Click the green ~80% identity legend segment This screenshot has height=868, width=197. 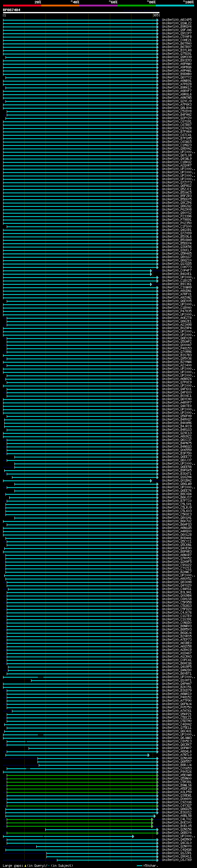point(137,6)
